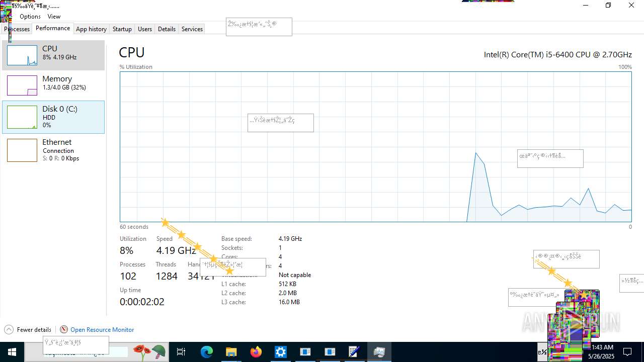Screen dimensions: 644x362
Task: Click the Intel Core i5-6400 CPU name
Action: [557, 55]
